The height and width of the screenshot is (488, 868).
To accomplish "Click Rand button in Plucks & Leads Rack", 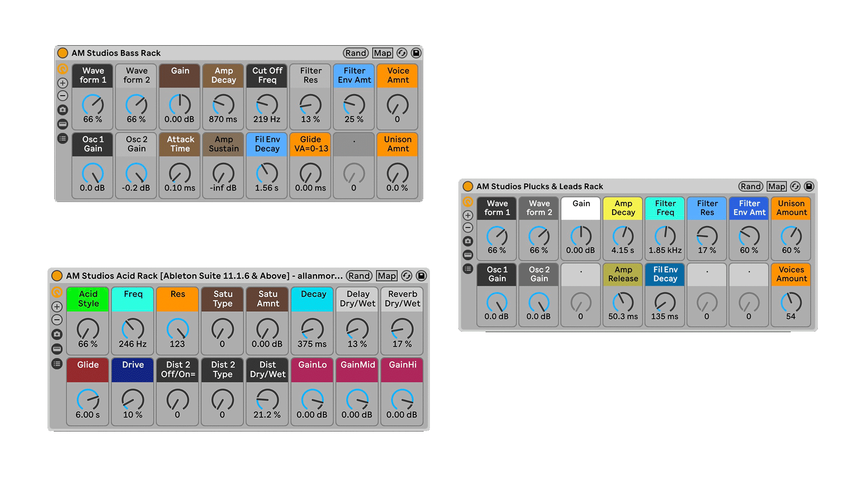I will pos(751,186).
